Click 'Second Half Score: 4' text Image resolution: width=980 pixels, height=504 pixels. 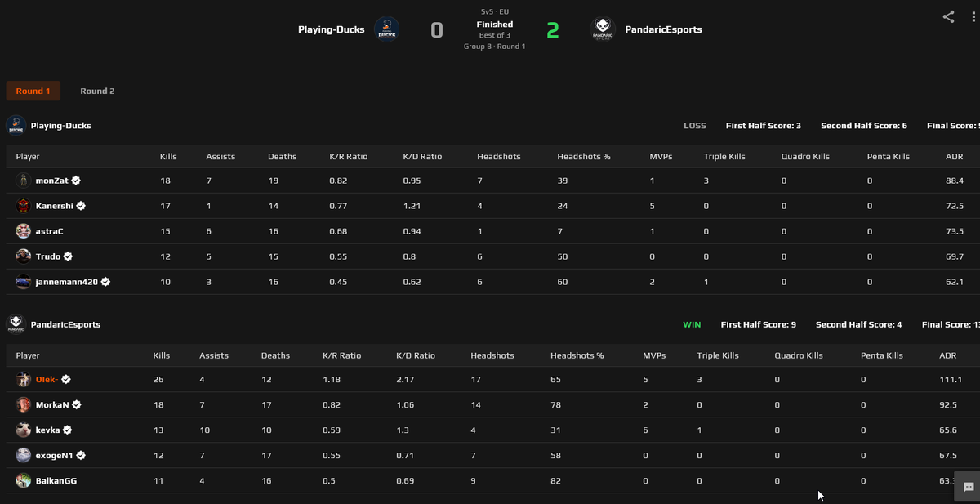[859, 324]
